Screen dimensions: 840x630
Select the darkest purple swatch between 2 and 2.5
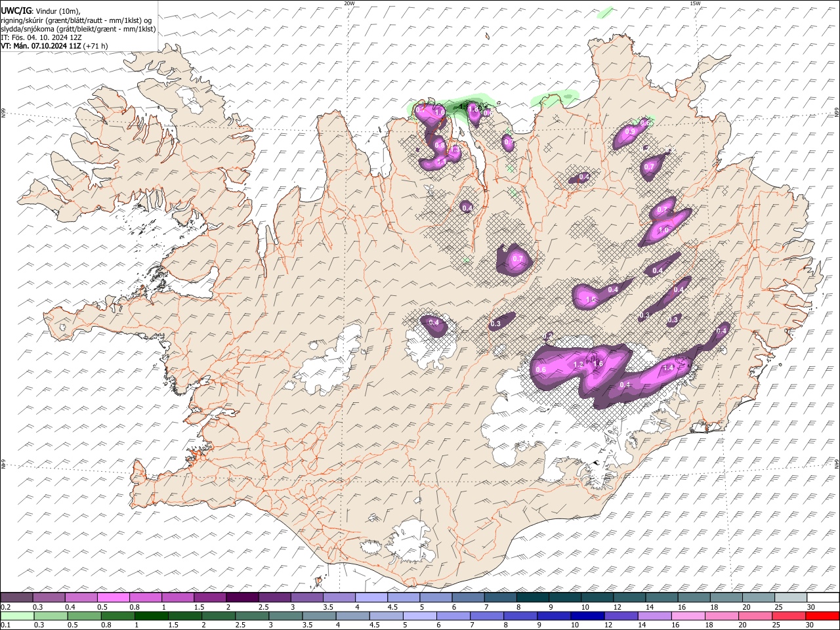[242, 598]
